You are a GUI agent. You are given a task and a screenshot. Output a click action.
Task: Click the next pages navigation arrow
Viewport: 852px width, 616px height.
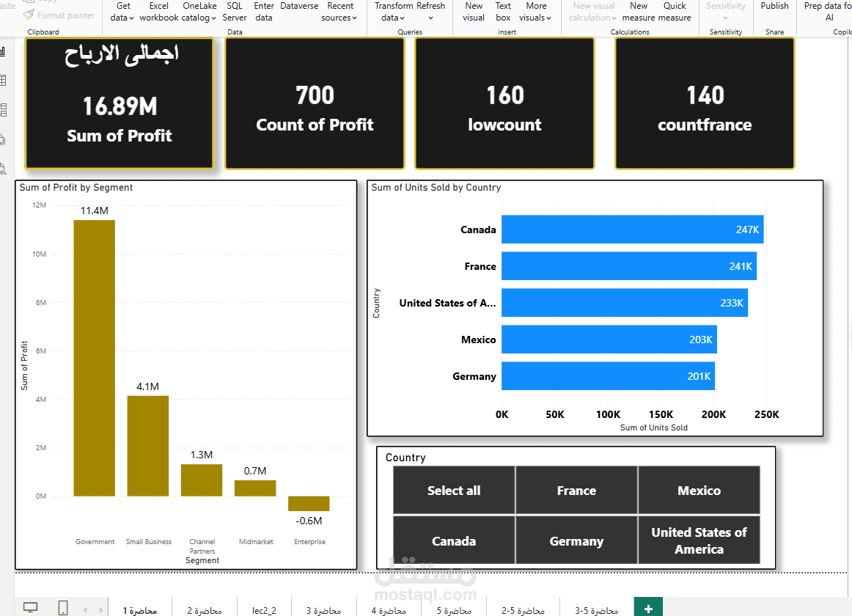[101, 610]
